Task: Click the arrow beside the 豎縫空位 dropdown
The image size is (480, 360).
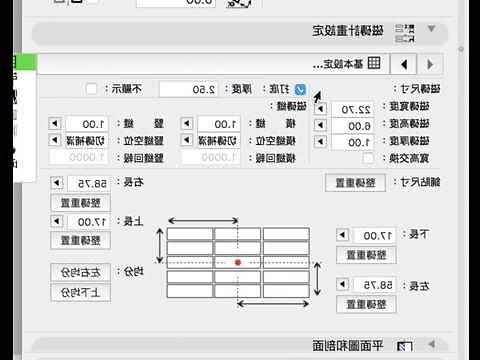Action: (55, 140)
